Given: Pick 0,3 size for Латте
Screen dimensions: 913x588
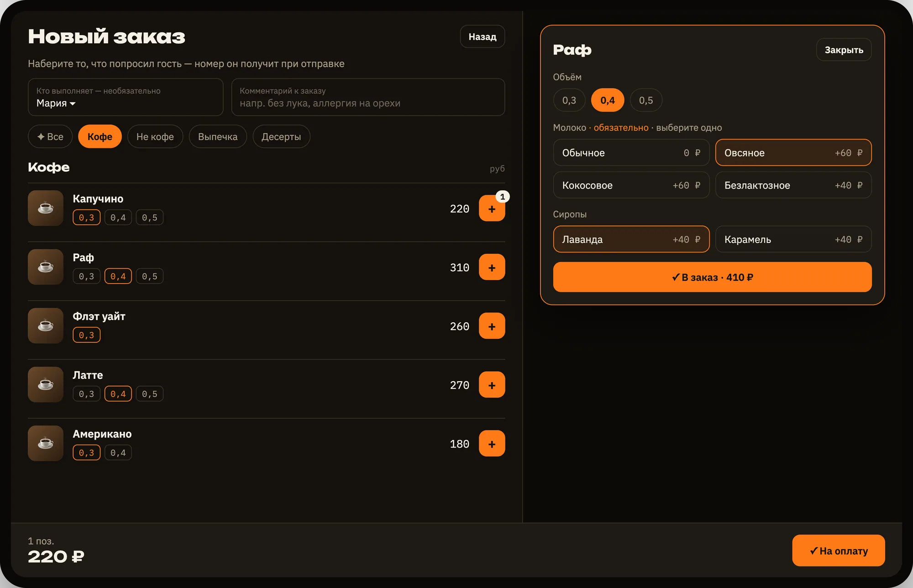Looking at the screenshot, I should [x=87, y=394].
